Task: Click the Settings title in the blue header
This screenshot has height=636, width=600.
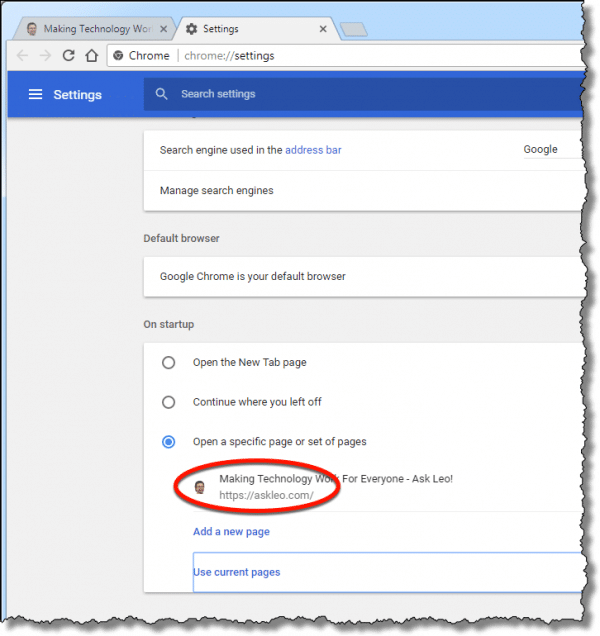Action: click(77, 95)
